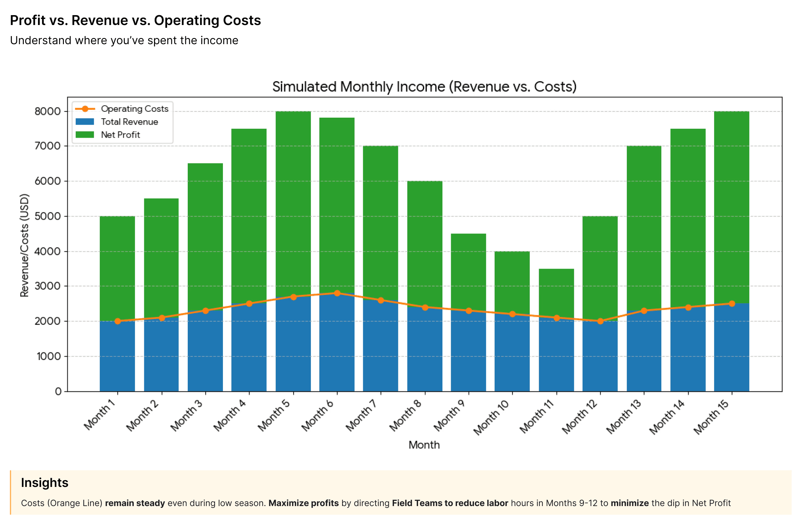
Task: Click the Month 5 green net profit bar
Action: point(293,203)
